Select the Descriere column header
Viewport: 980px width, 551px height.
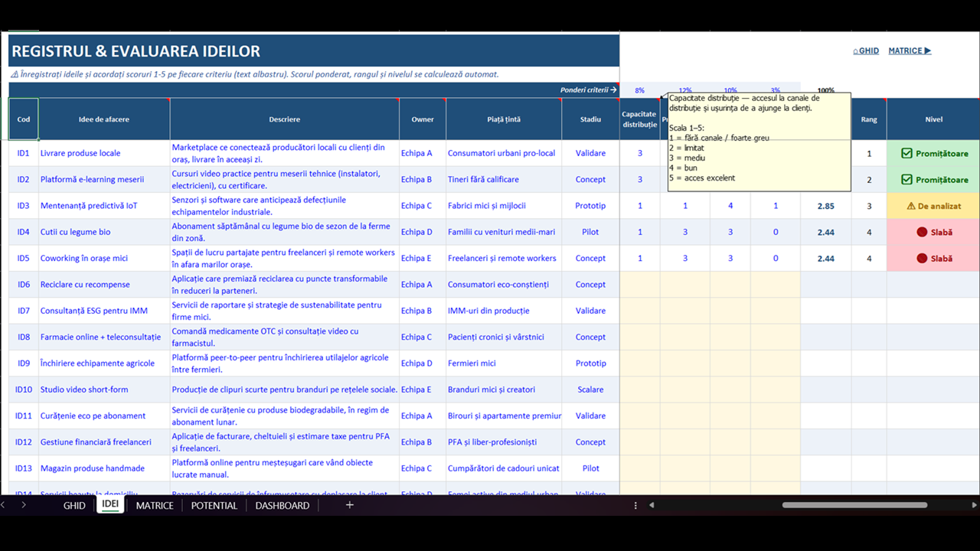[285, 119]
